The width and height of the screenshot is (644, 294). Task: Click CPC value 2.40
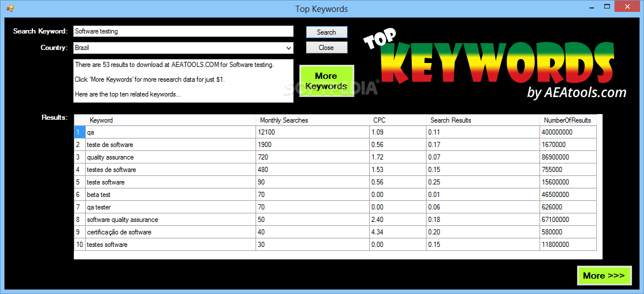[x=398, y=220]
